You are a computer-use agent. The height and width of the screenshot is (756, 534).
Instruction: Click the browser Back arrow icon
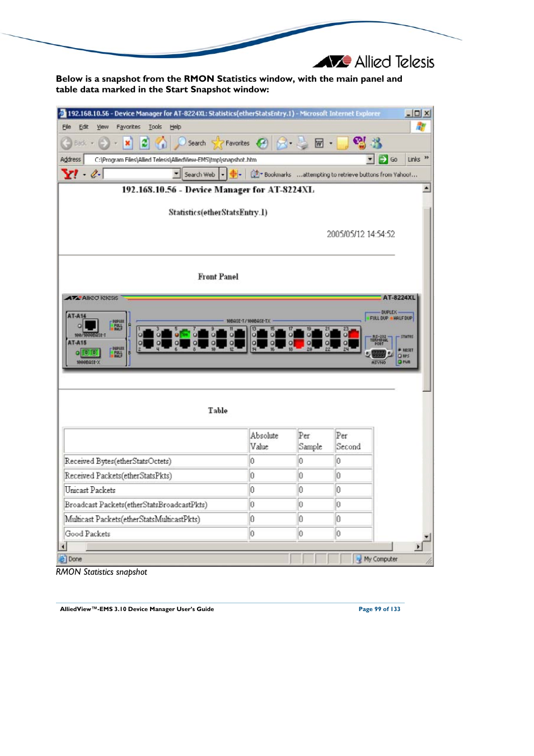(67, 143)
